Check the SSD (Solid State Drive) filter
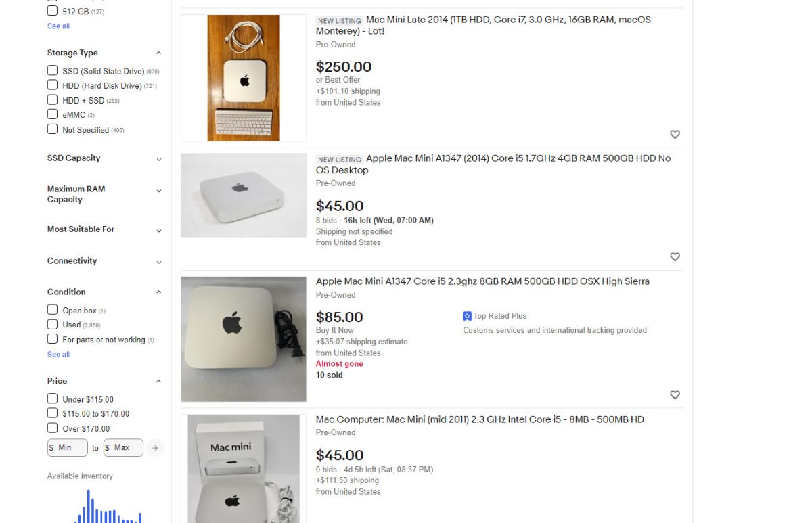Screen dimensions: 812x523 [x=52, y=70]
